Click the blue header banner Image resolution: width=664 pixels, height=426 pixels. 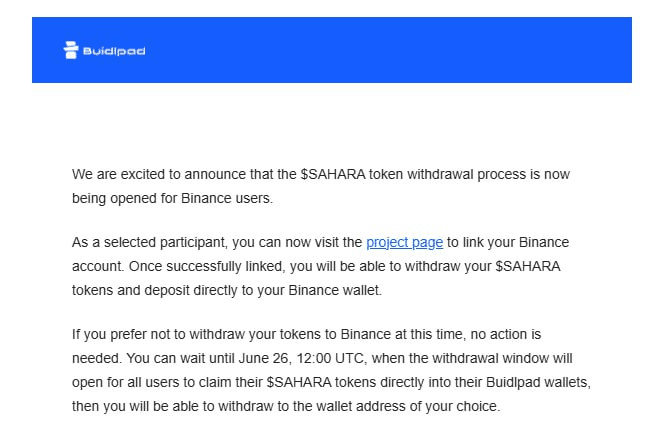pyautogui.click(x=332, y=50)
